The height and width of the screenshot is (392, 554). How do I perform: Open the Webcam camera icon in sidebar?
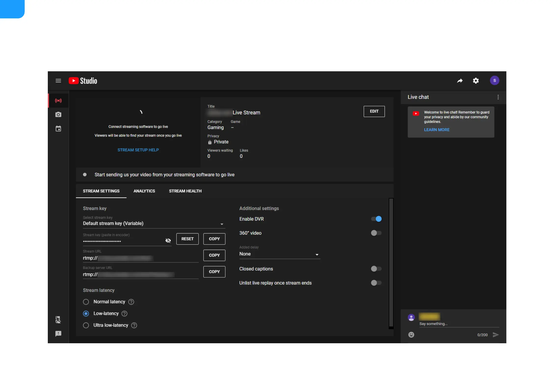click(x=58, y=115)
